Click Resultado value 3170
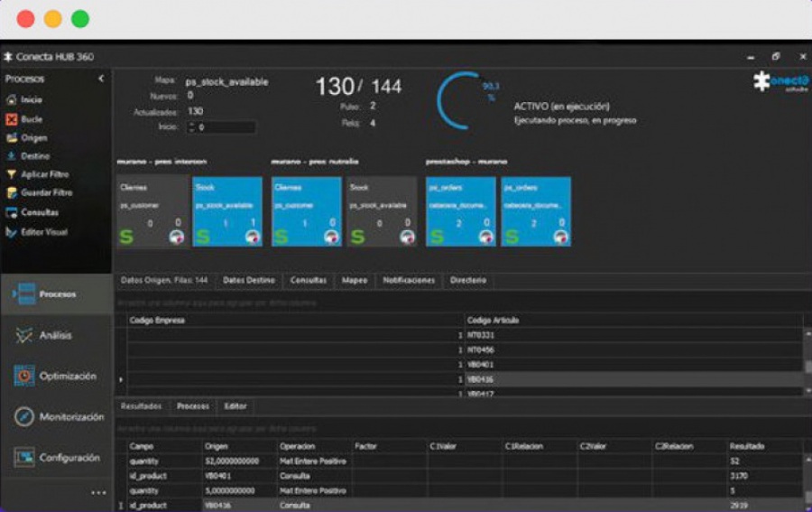The width and height of the screenshot is (812, 512). [x=738, y=476]
